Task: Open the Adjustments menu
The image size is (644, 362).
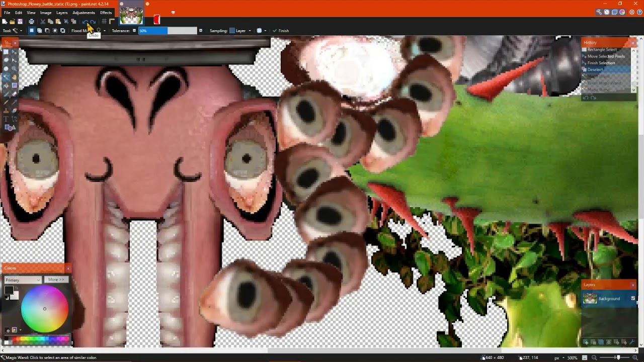Action: [84, 13]
